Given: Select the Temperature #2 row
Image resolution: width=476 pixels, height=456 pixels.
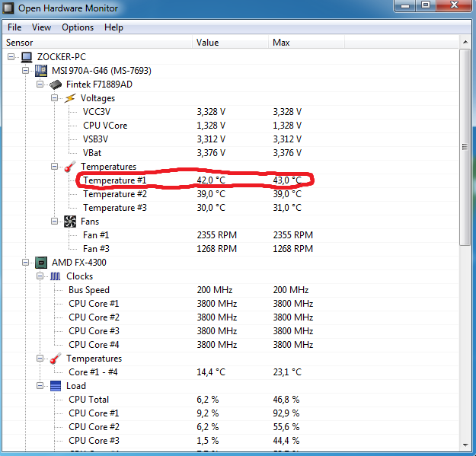Looking at the screenshot, I should click(x=231, y=194).
